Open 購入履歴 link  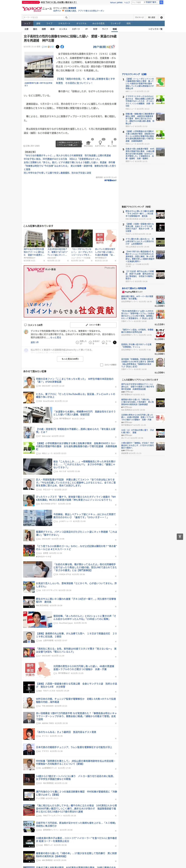[x=152, y=18]
